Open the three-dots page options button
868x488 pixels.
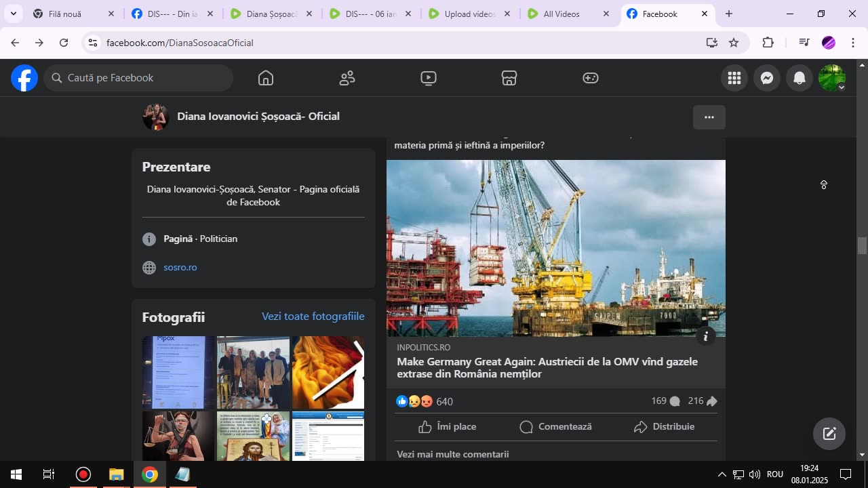click(709, 117)
